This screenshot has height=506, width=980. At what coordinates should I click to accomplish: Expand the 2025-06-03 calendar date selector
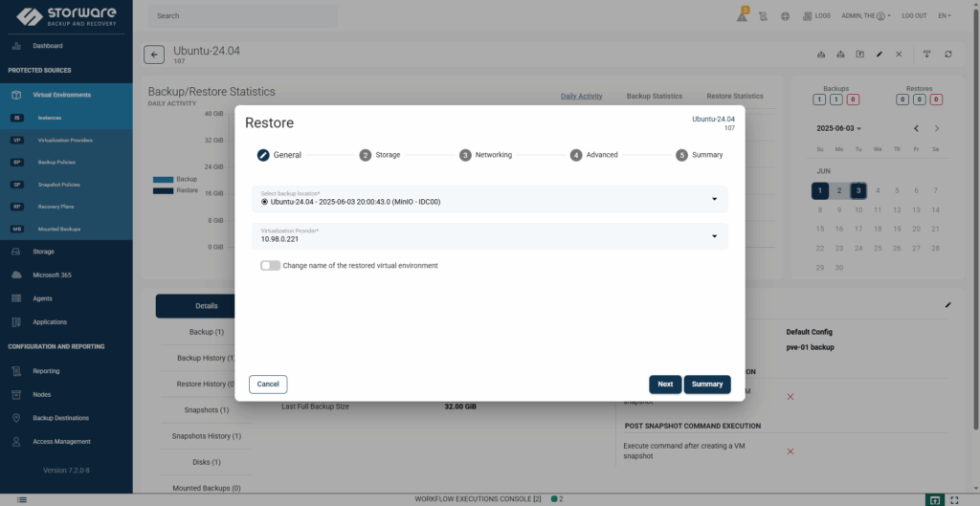click(838, 128)
